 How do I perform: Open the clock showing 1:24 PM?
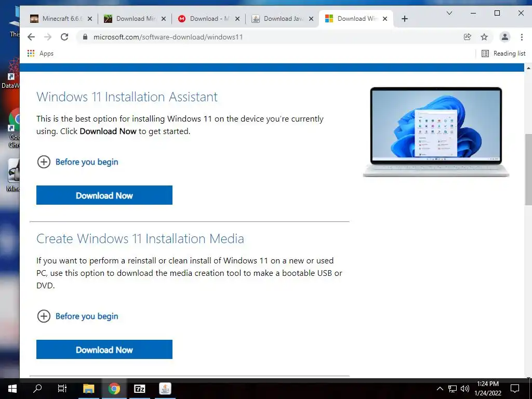[x=488, y=389]
